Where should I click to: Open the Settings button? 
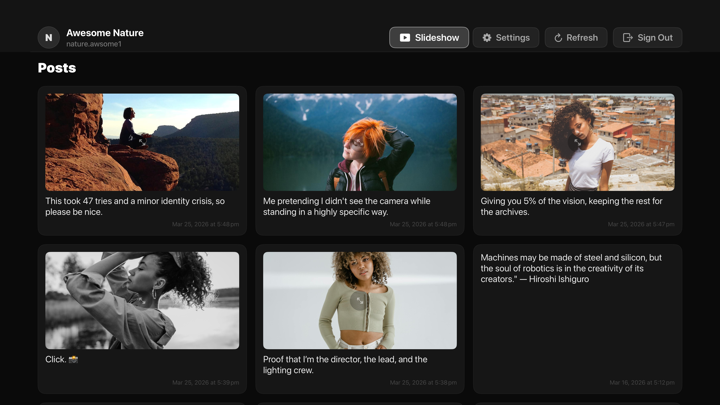tap(506, 38)
